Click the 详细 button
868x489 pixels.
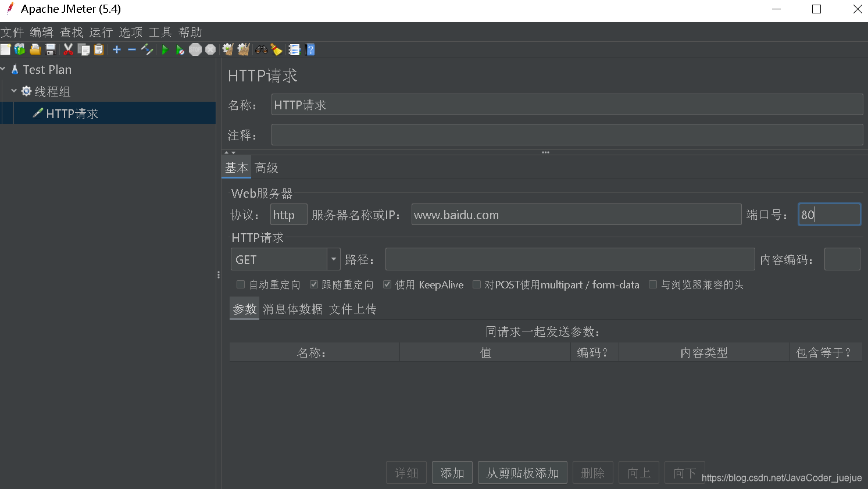click(406, 473)
